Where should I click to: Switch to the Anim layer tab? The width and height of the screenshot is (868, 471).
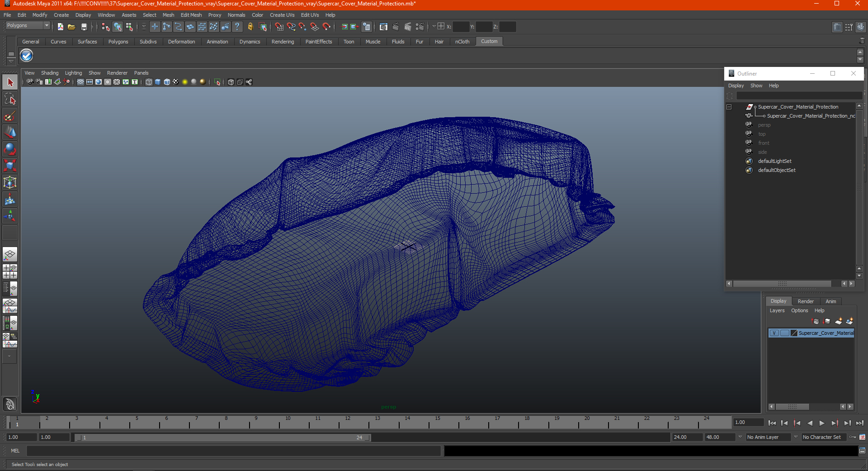(x=830, y=301)
